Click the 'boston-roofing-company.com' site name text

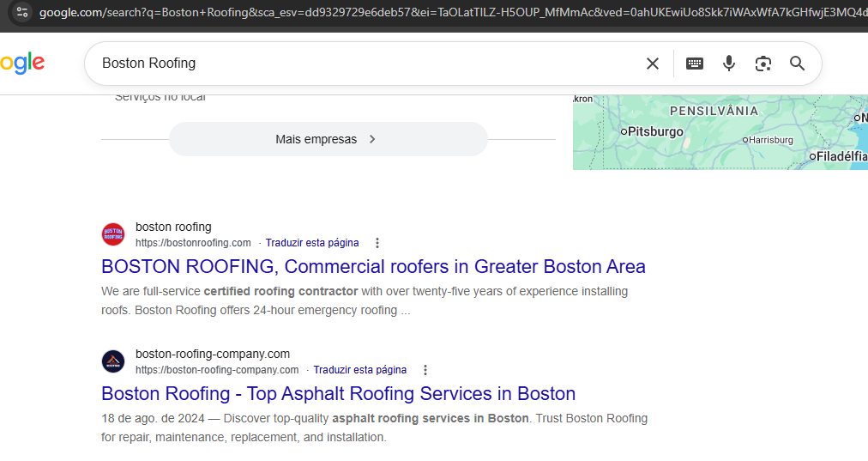213,354
